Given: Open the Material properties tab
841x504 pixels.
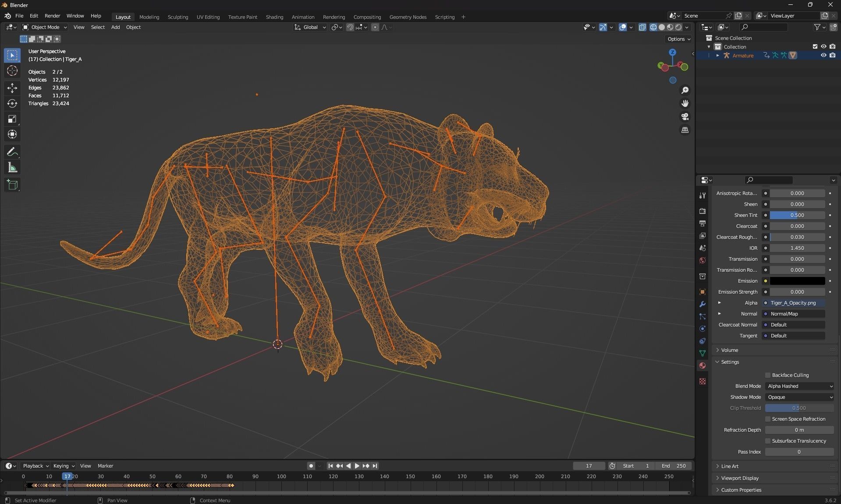Looking at the screenshot, I should pos(703,366).
